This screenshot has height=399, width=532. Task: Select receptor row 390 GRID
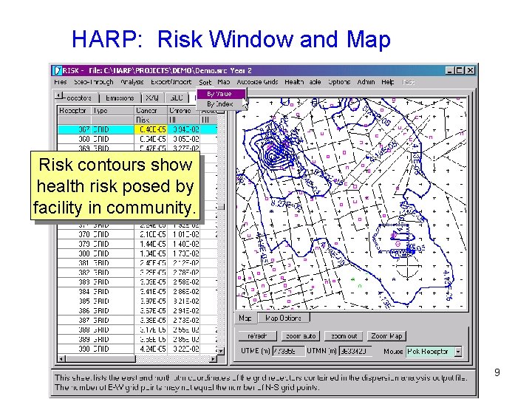point(137,349)
